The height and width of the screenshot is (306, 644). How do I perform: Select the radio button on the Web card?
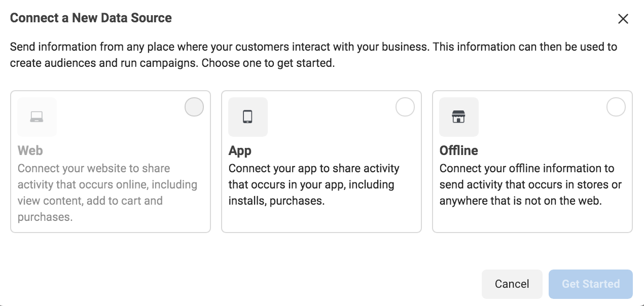[194, 107]
